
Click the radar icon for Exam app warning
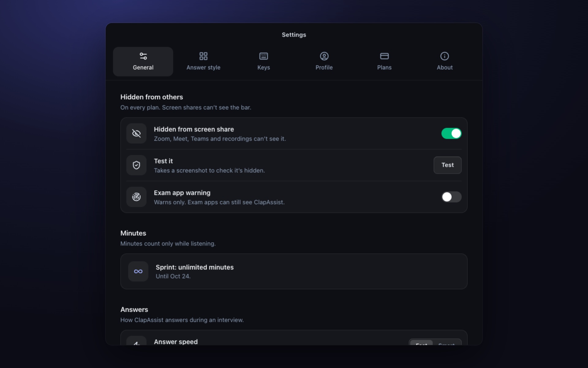(136, 197)
